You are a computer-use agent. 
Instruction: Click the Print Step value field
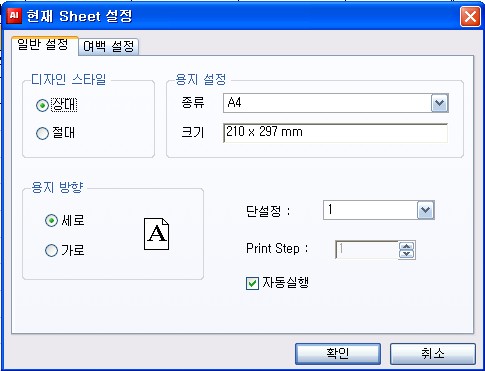367,250
